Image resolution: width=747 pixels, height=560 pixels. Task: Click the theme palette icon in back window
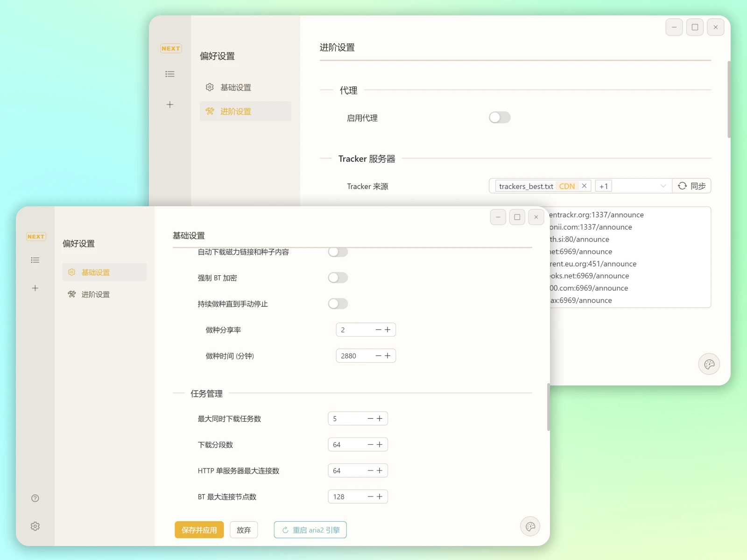[x=709, y=364]
